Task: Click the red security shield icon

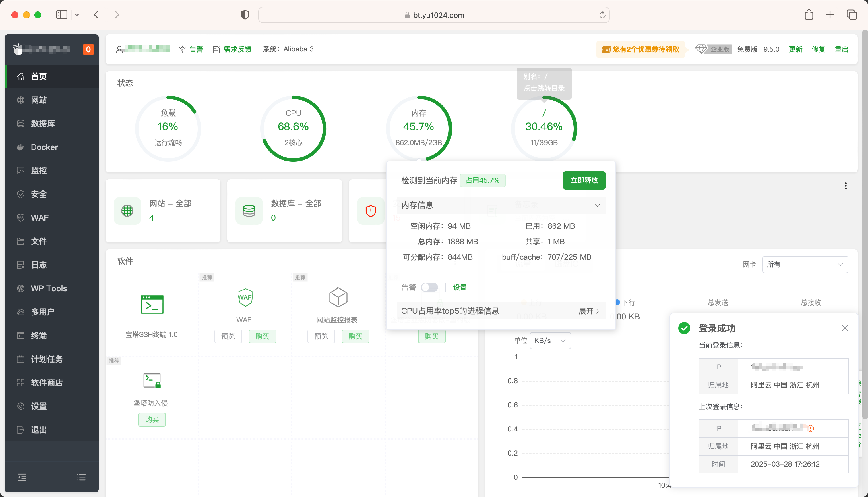Action: (370, 211)
